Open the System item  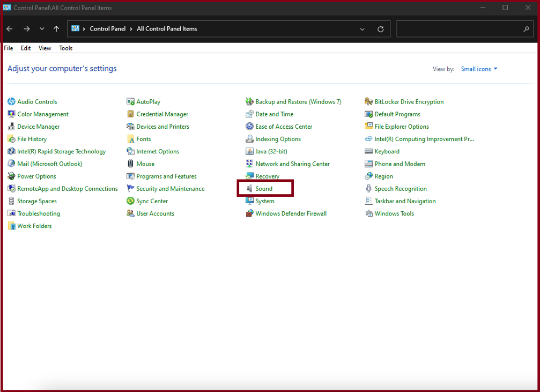265,201
